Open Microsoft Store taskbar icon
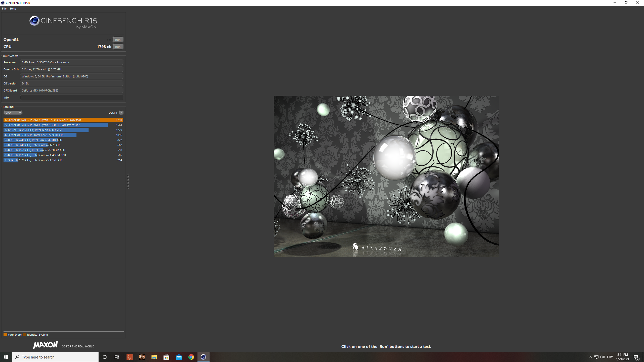644x362 pixels. coord(166,357)
